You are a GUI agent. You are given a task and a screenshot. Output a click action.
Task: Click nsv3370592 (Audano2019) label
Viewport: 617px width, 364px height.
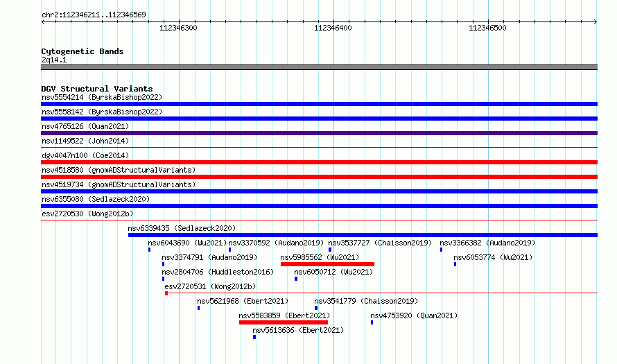[276, 243]
